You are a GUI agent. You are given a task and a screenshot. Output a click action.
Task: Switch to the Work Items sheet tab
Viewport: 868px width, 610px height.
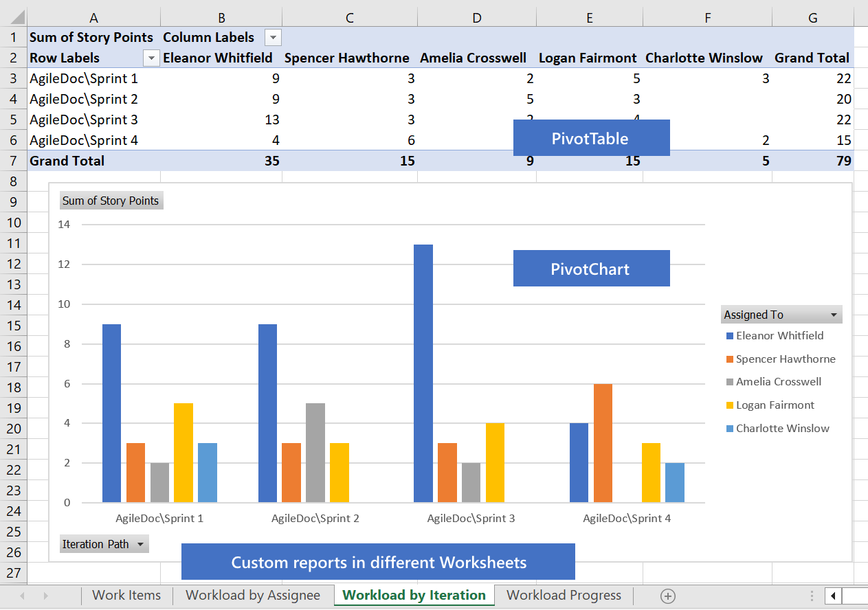126,596
